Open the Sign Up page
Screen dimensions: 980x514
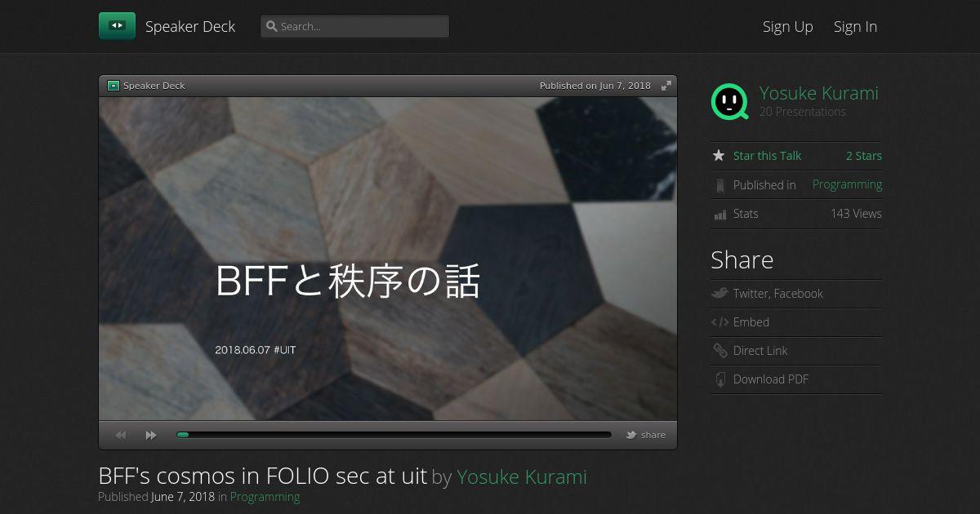(788, 26)
